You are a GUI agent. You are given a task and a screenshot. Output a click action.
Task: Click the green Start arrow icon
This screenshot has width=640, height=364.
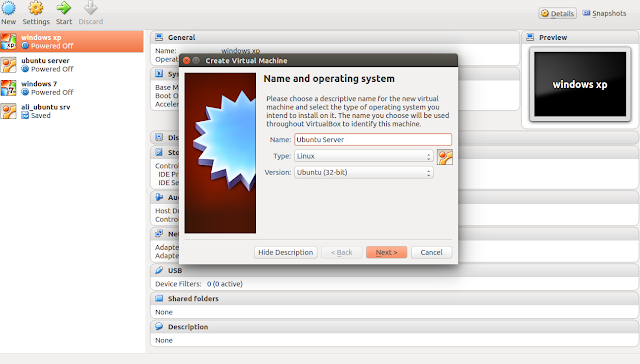point(64,8)
